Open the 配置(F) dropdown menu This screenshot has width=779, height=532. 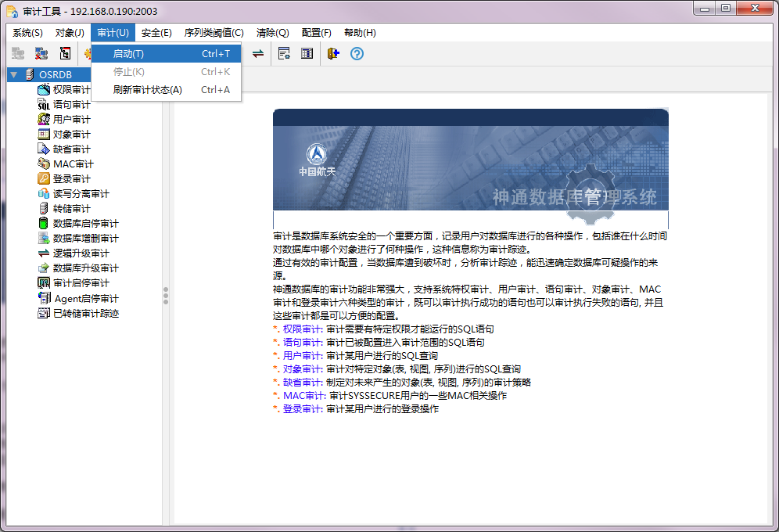click(x=316, y=33)
